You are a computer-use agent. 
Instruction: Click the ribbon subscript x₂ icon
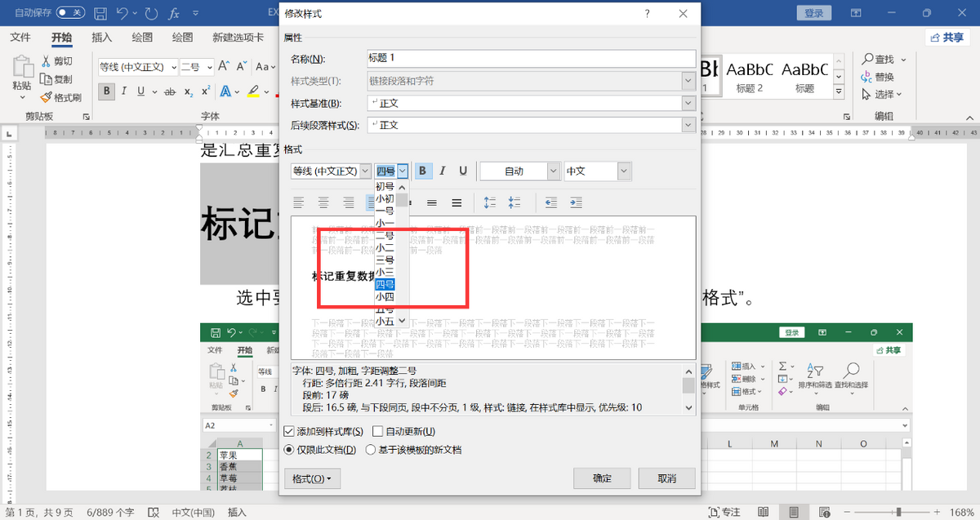189,91
